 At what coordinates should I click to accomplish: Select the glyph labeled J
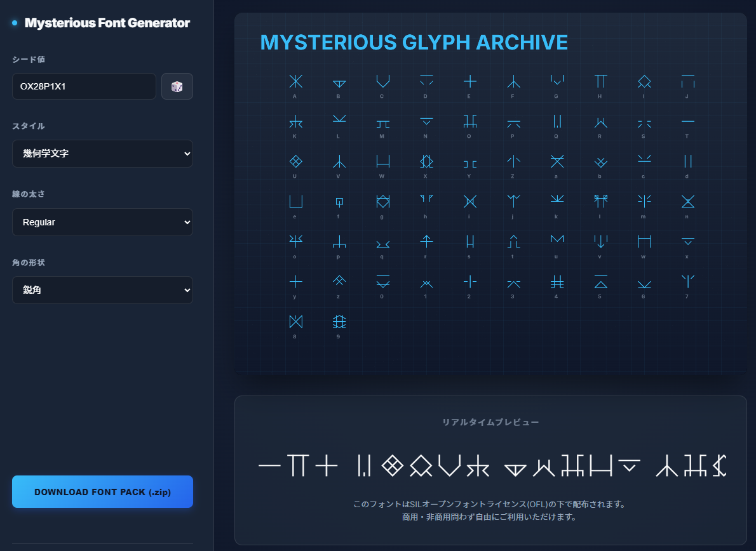point(688,81)
